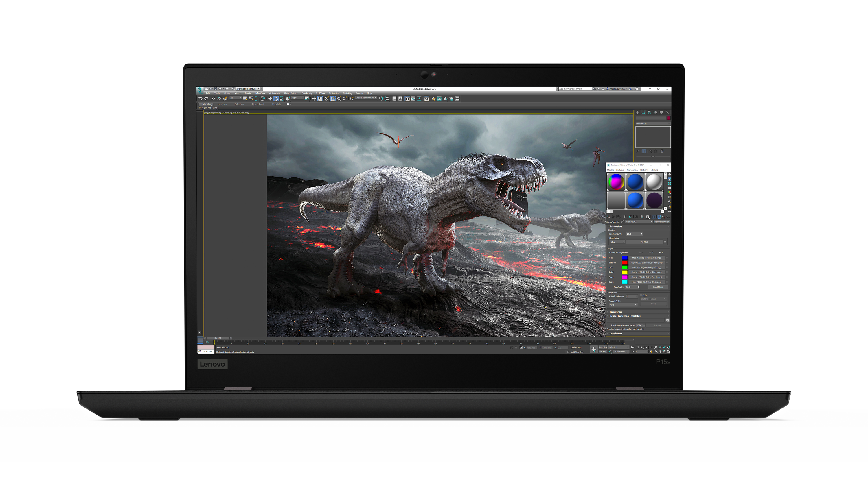The image size is (868, 488).
Task: Activate the Unlink Selection tool
Action: click(219, 99)
